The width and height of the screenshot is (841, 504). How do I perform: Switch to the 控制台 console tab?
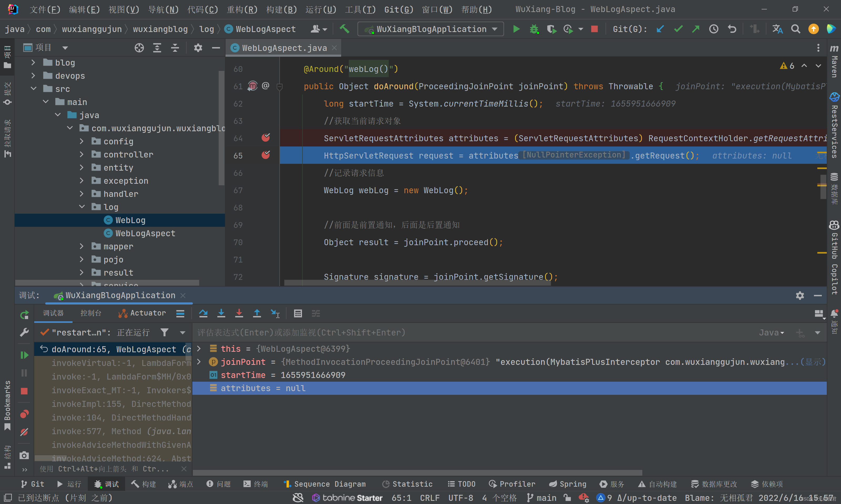(x=91, y=313)
